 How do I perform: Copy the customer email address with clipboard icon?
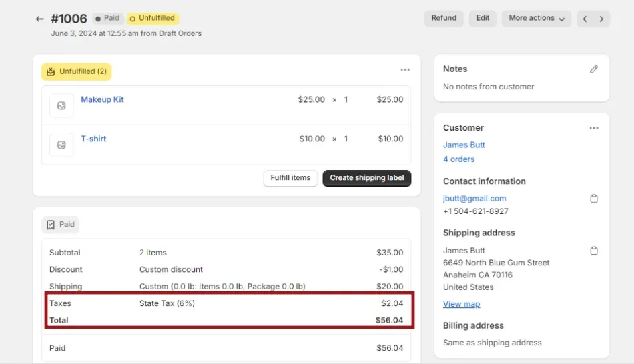click(x=594, y=199)
